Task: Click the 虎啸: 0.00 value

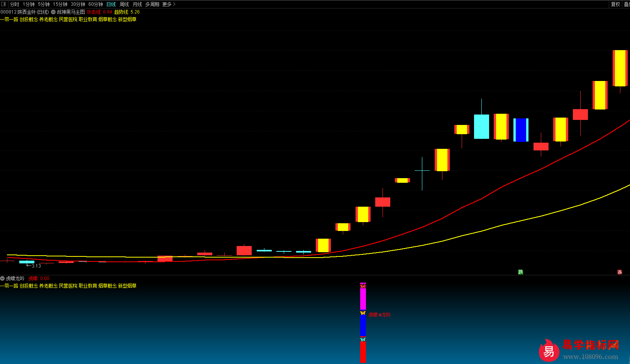Action: click(x=39, y=278)
